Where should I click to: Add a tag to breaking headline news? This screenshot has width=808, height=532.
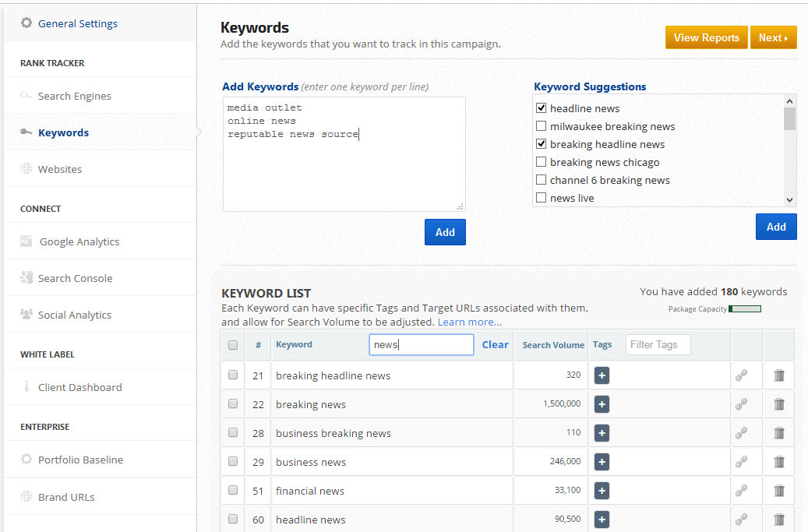click(x=602, y=375)
